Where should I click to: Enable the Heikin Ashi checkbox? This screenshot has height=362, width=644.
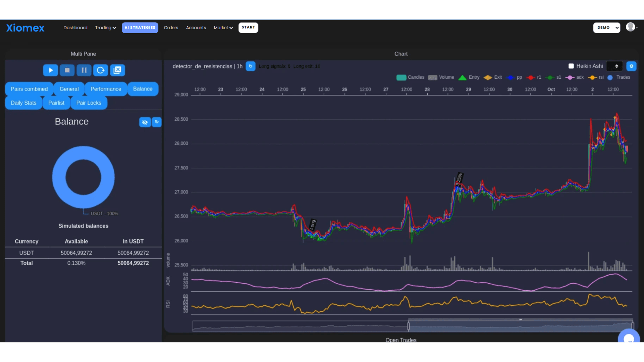click(571, 66)
